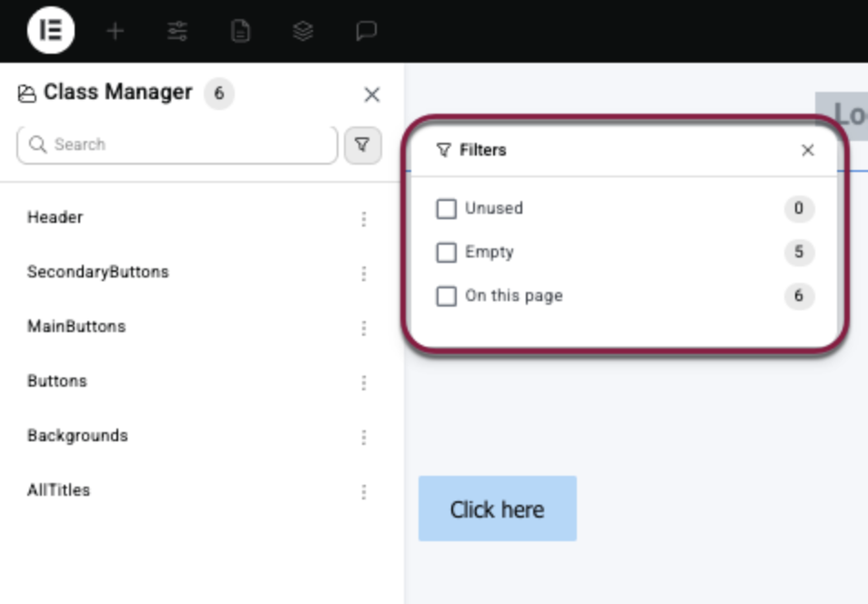
Task: Tick the On this page checkbox
Action: [x=446, y=297]
